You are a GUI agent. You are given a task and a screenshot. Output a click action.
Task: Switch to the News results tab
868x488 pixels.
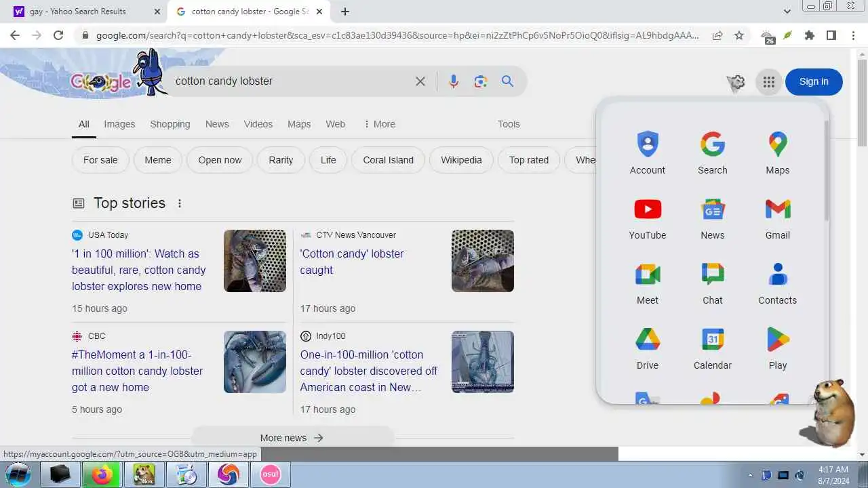217,124
